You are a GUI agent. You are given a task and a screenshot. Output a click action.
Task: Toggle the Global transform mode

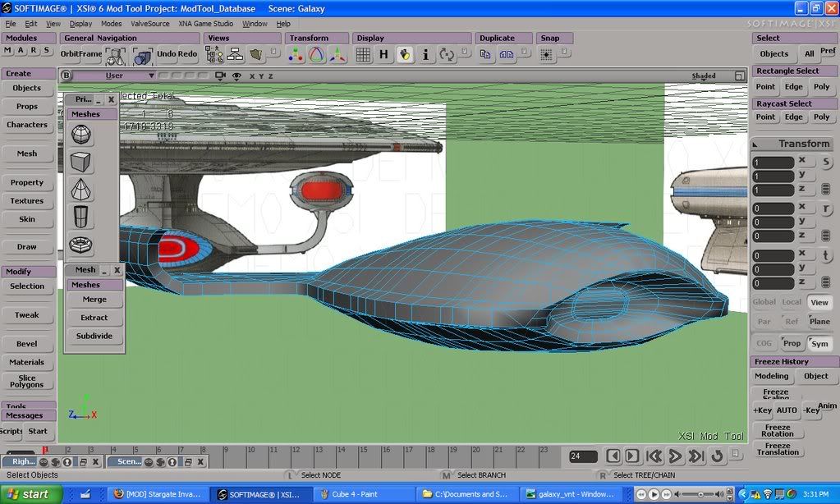[764, 302]
